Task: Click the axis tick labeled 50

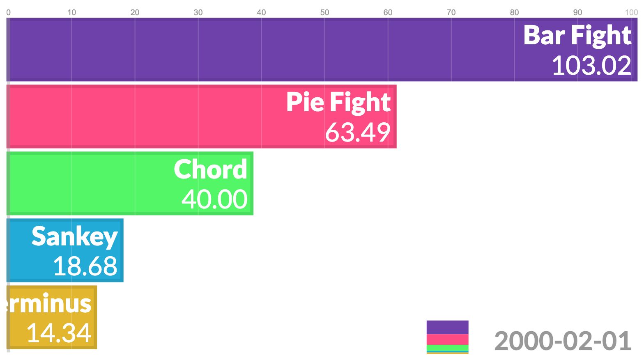Action: tap(324, 12)
